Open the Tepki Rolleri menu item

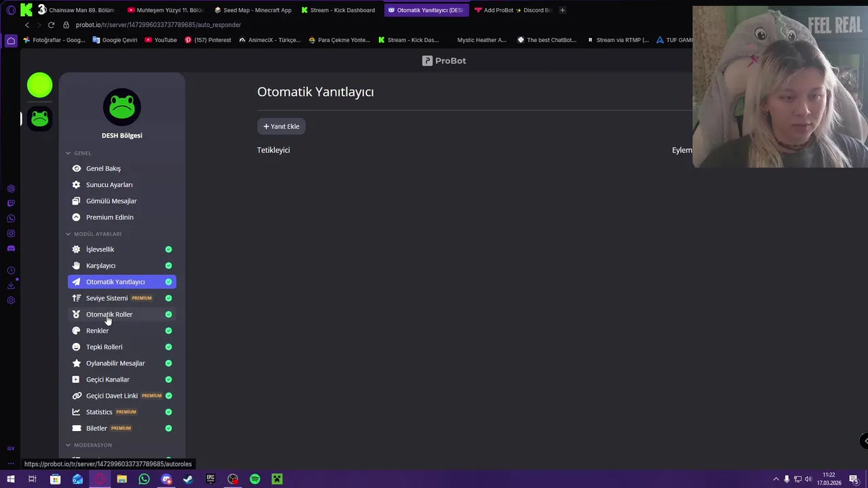(x=122, y=347)
